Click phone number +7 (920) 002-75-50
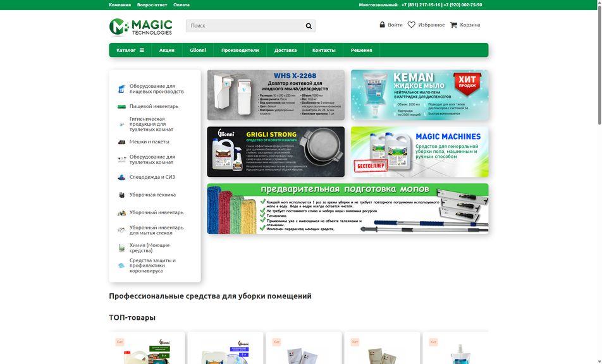The height and width of the screenshot is (364, 602). point(463,5)
